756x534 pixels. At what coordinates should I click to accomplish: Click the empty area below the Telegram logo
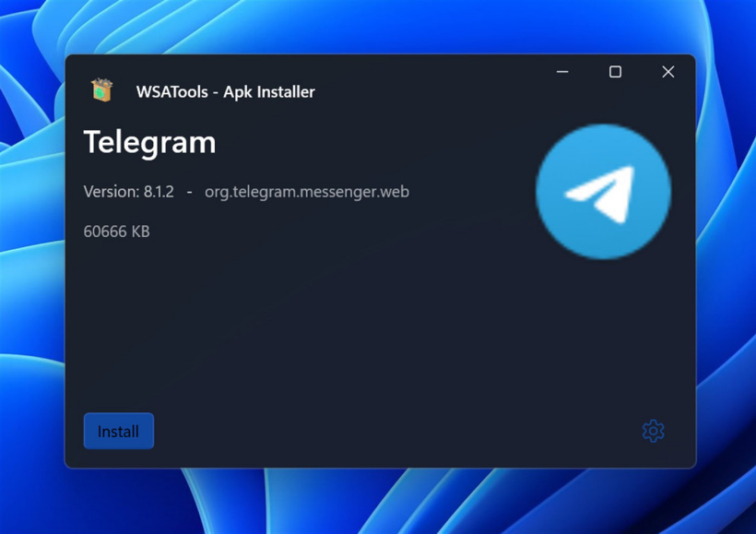(603, 333)
